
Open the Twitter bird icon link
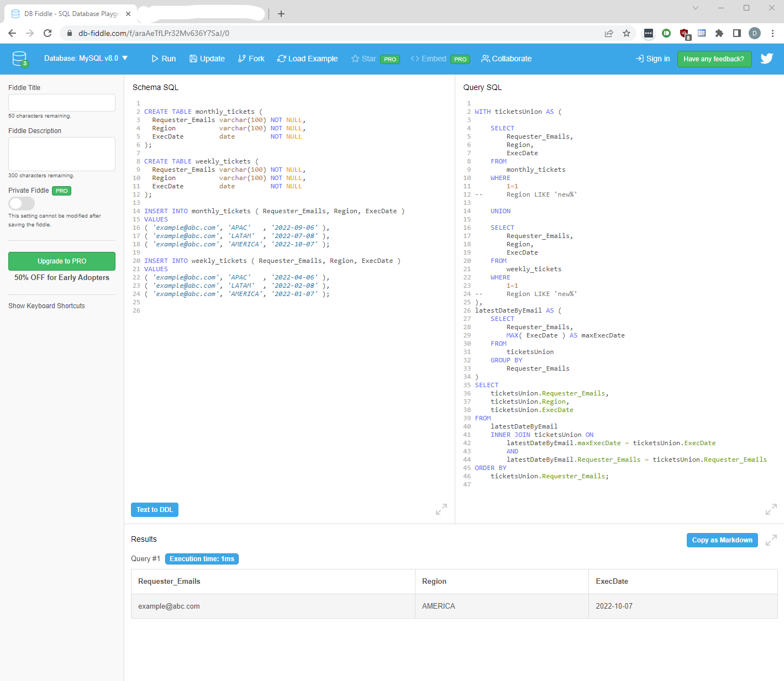tap(767, 58)
